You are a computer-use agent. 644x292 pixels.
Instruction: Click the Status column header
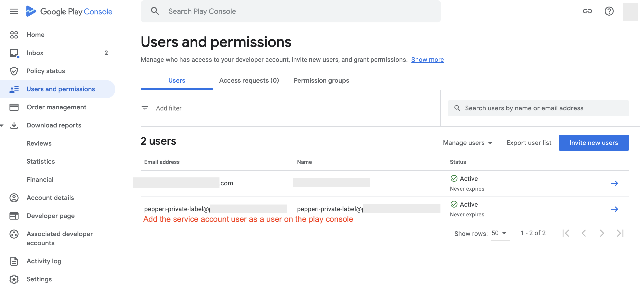(x=458, y=162)
